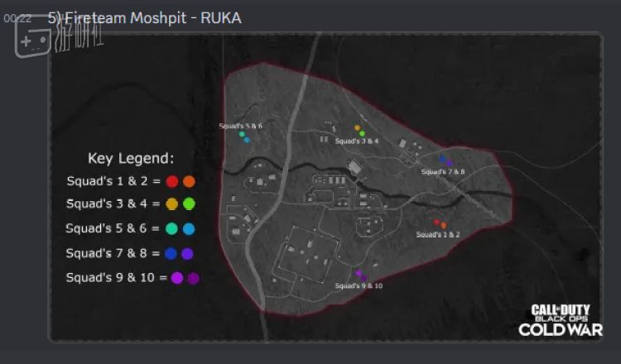Screen dimensions: 621x364
Task: Click the "Squad's 1 & 2" label on the map
Action: click(x=438, y=235)
